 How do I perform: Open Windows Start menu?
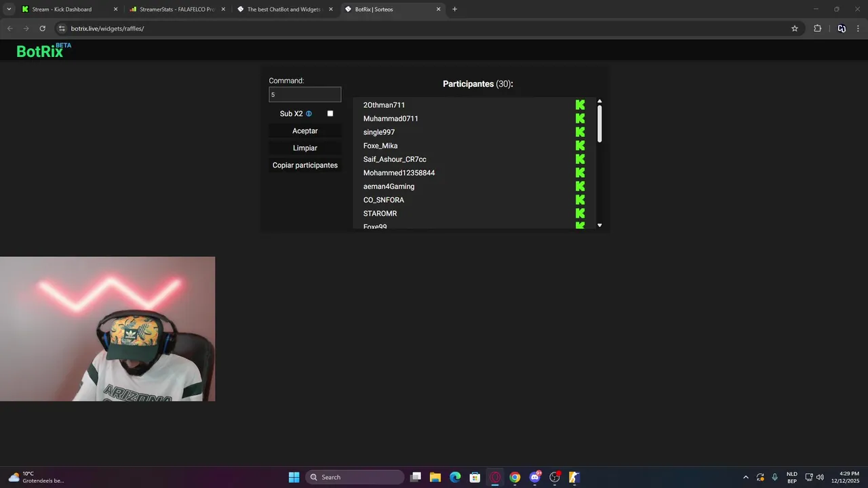[294, 477]
